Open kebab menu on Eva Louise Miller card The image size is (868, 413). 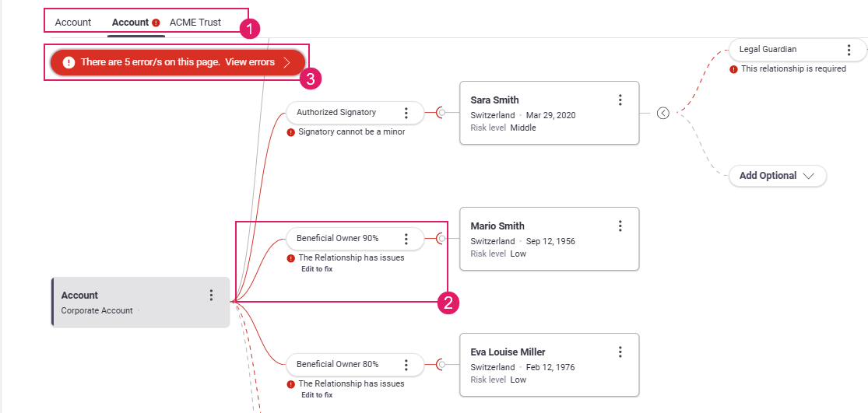[x=620, y=352]
